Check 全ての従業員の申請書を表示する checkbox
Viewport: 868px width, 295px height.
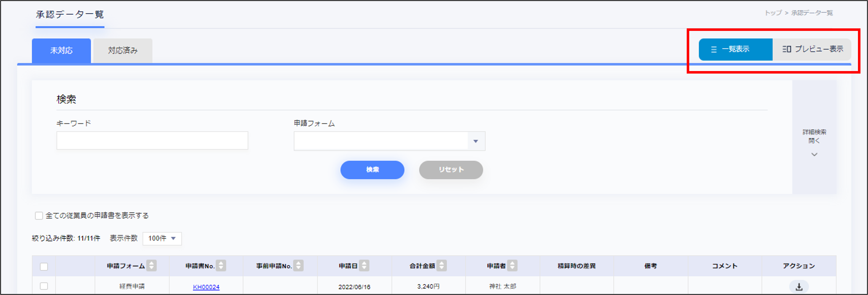coord(39,215)
